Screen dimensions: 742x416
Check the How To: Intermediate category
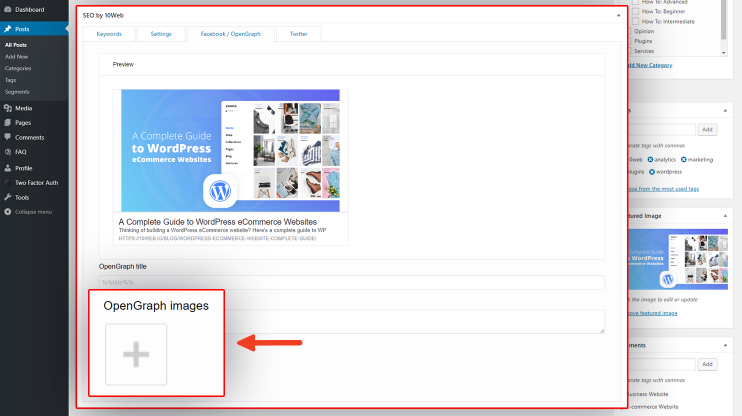636,21
